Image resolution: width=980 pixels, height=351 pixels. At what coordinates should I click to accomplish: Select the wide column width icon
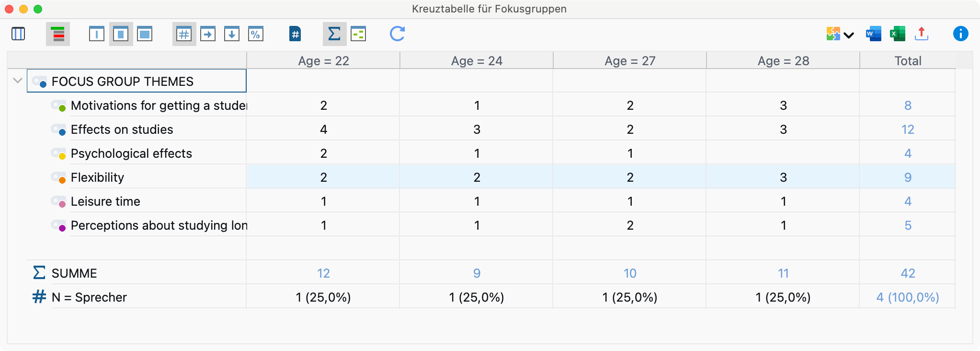click(x=145, y=34)
